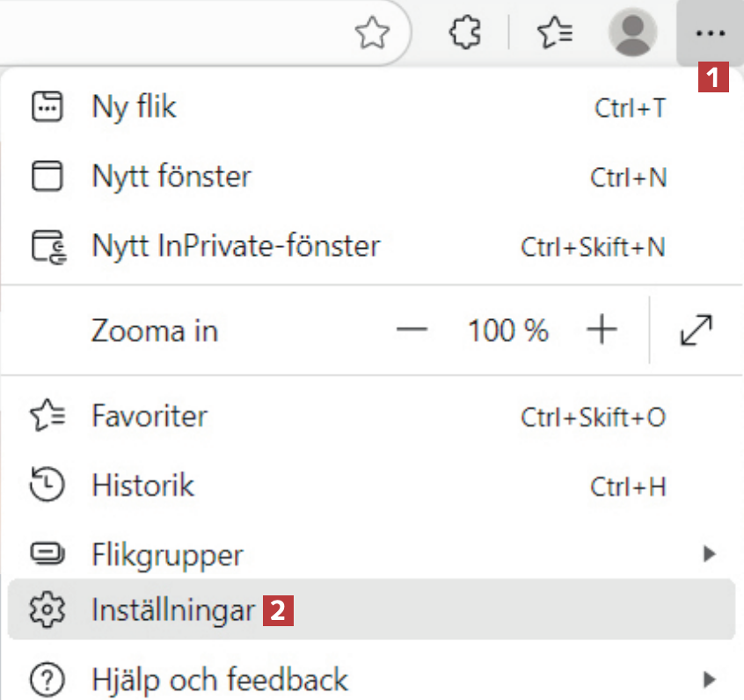The image size is (744, 700).
Task: Open the Favorites list toolbar icon
Action: click(x=555, y=33)
